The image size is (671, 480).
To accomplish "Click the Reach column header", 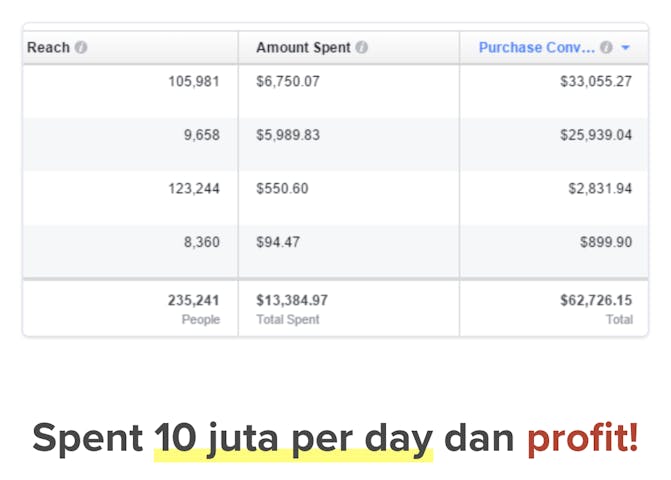I will [x=47, y=47].
